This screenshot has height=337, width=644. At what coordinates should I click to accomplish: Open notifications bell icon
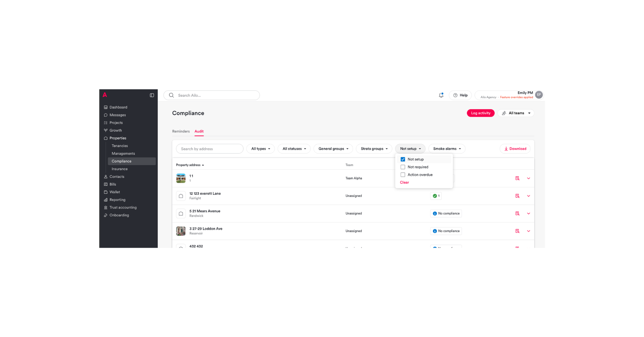(x=441, y=95)
